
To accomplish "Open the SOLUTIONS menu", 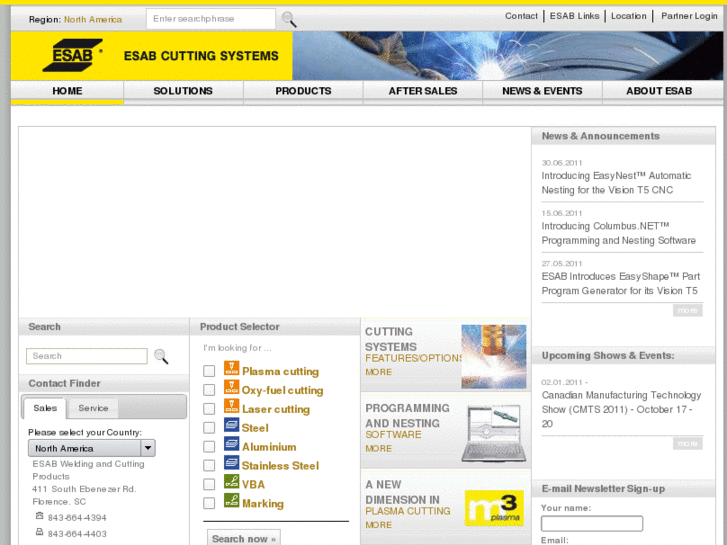I will 183,91.
